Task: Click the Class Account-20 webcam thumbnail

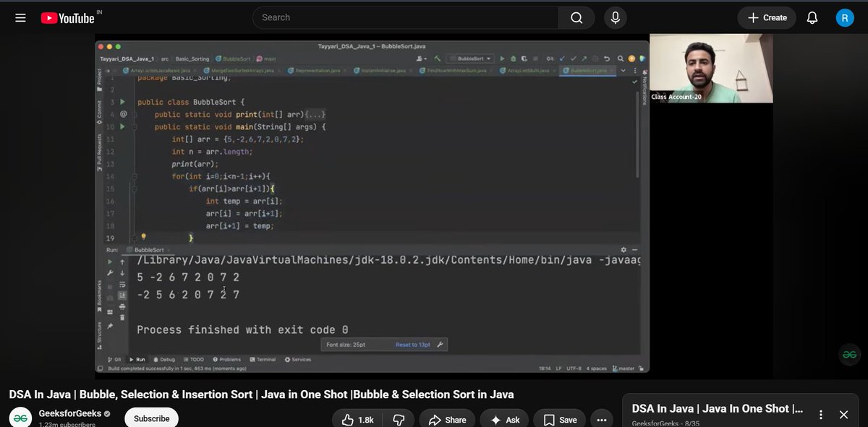Action: [x=711, y=68]
